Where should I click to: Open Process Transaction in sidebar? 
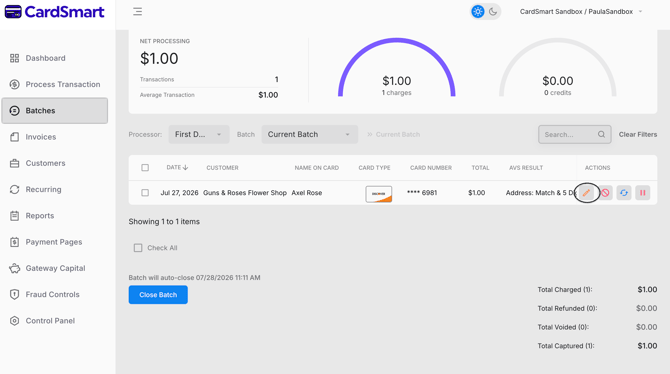(x=55, y=84)
